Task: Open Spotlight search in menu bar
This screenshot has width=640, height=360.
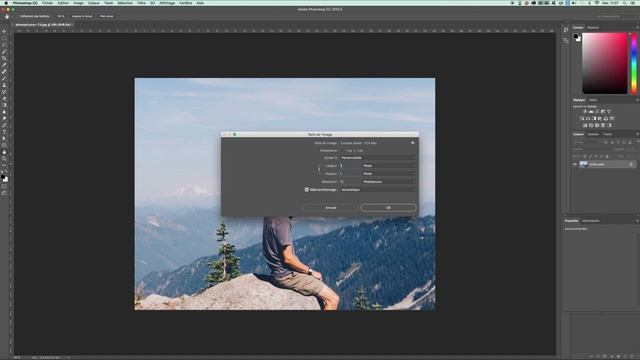Action: pyautogui.click(x=624, y=3)
